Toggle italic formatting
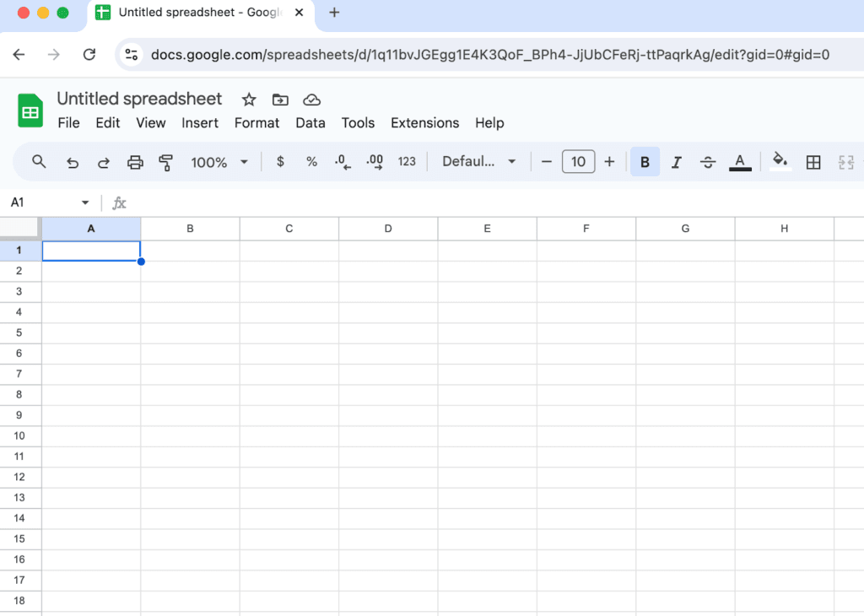The image size is (864, 616). [x=676, y=161]
